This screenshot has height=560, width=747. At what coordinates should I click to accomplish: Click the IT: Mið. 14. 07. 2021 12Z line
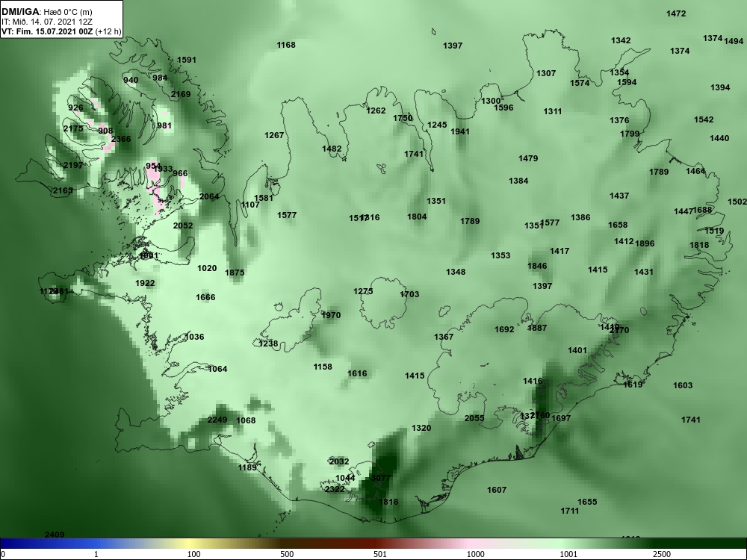point(46,22)
